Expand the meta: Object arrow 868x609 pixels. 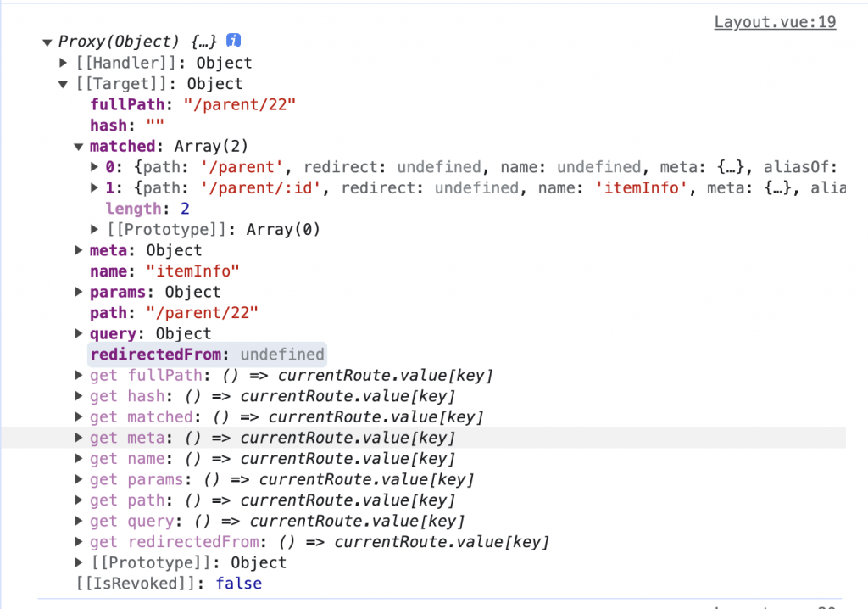click(x=79, y=250)
